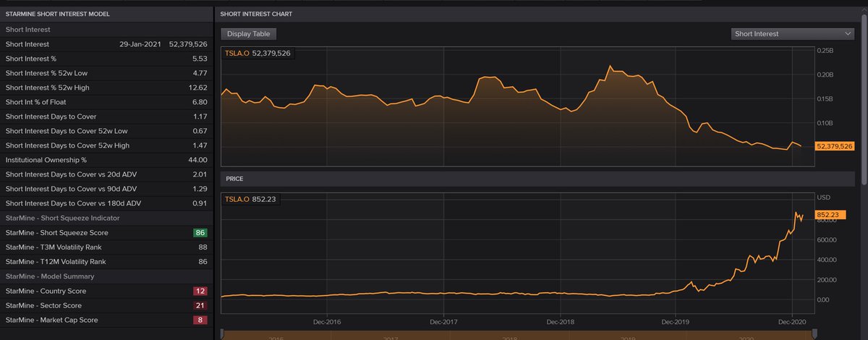Click Days to Cover vs 90d ADV row
The width and height of the screenshot is (868, 340).
click(x=106, y=189)
